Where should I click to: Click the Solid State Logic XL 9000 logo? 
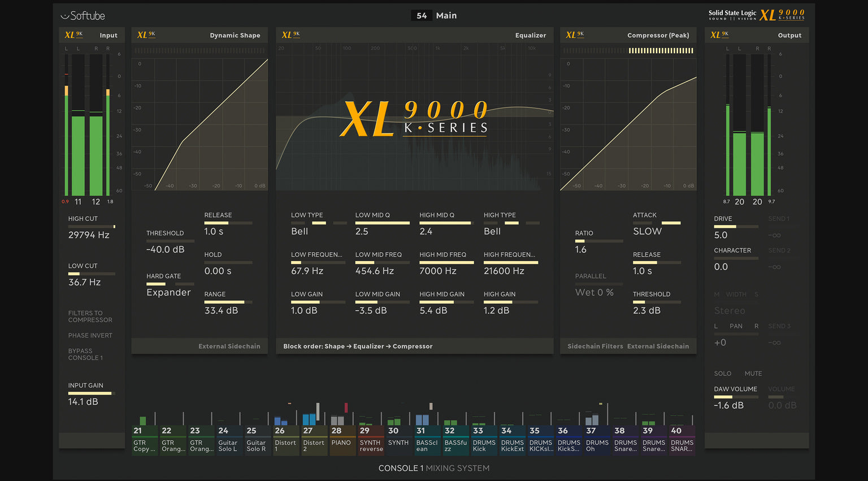[756, 14]
